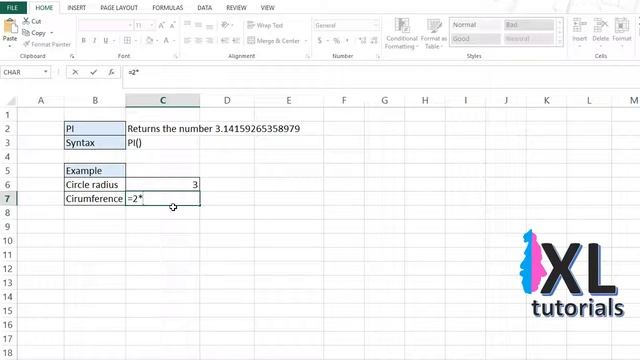Switch to the DATA tab
The width and height of the screenshot is (640, 360).
point(204,7)
